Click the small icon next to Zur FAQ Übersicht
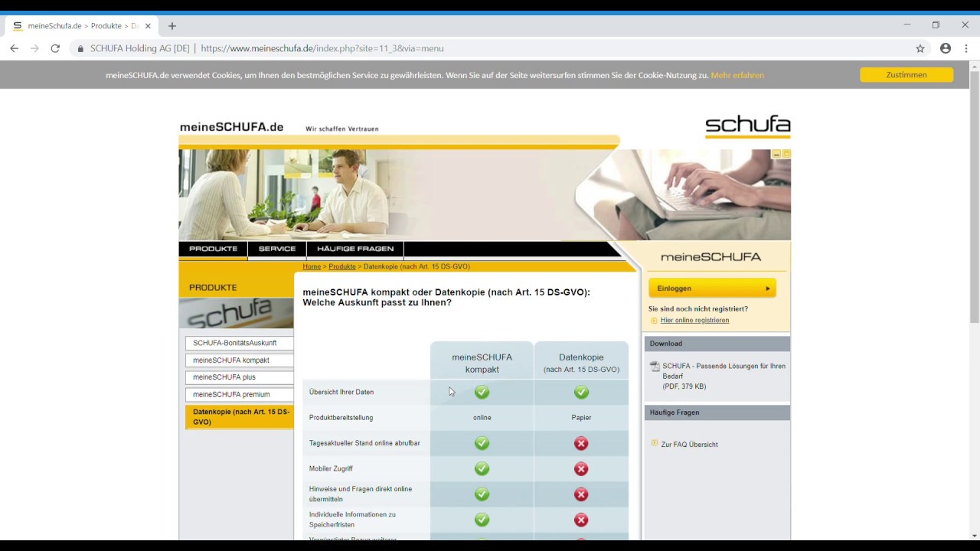980x551 pixels. 655,443
